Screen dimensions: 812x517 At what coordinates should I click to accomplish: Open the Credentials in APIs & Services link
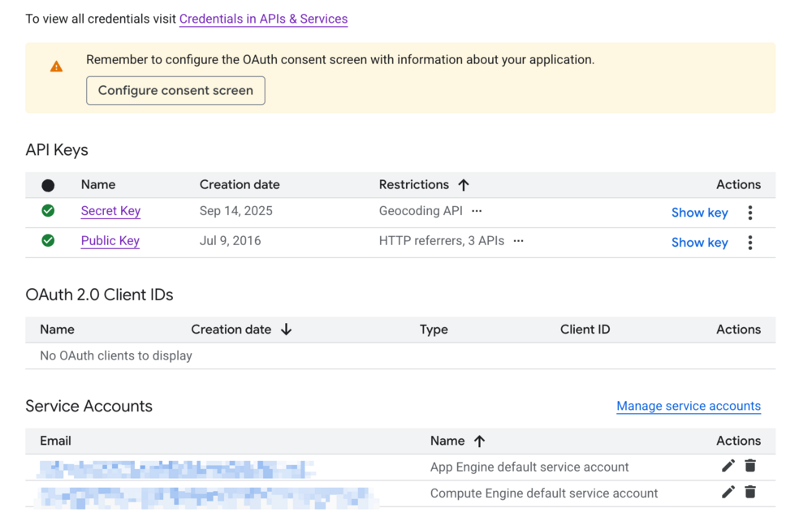(x=263, y=19)
